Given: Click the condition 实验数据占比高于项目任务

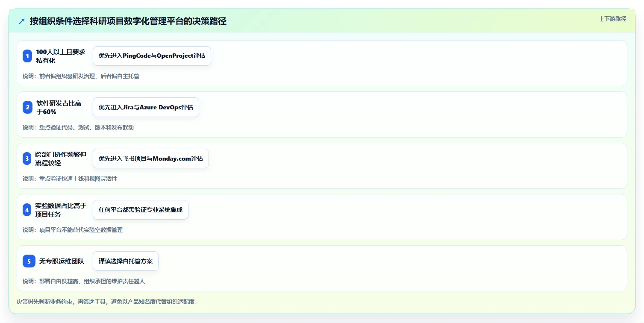Looking at the screenshot, I should [x=61, y=210].
